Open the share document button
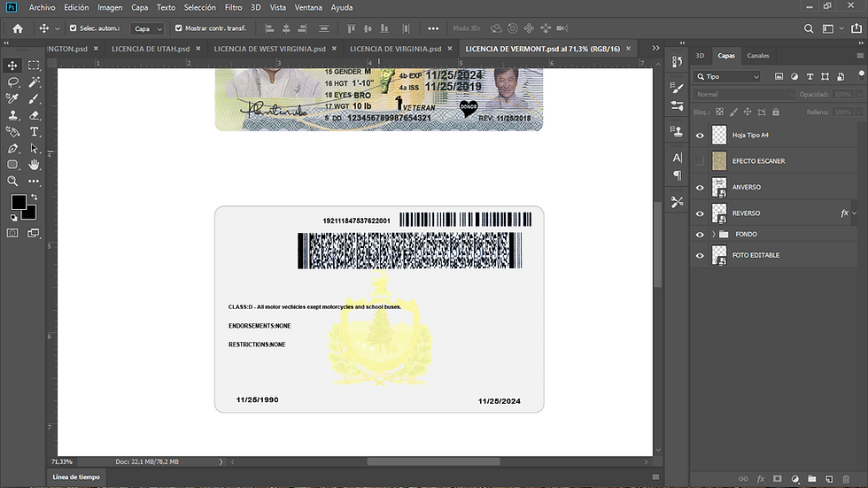The height and width of the screenshot is (488, 868). 856,28
